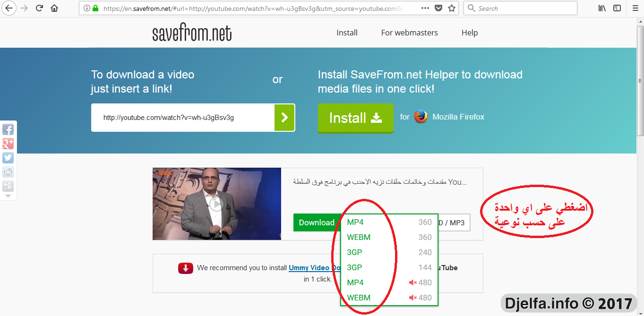
Task: Show the browser sidebars
Action: 617,8
